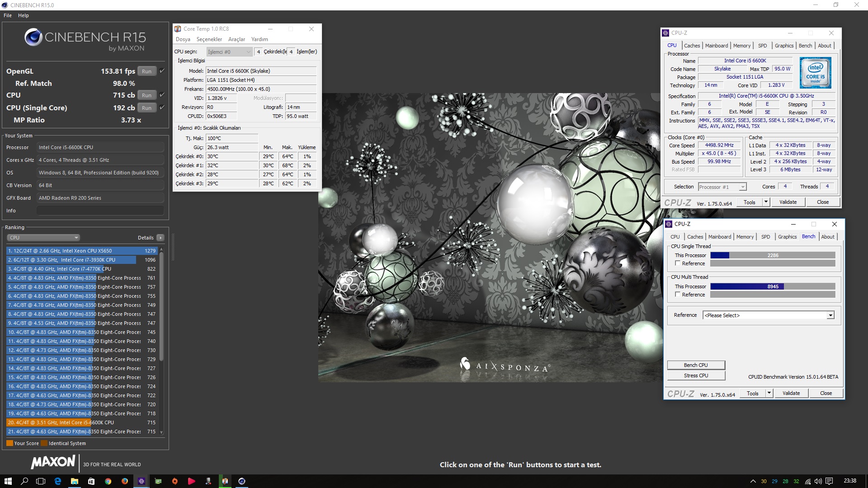Open the red play-arrow taskbar app
The width and height of the screenshot is (868, 488).
pyautogui.click(x=191, y=481)
